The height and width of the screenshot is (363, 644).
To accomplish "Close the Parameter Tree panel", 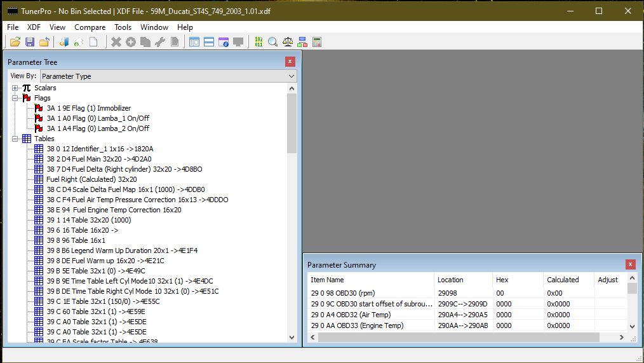I will click(x=290, y=62).
